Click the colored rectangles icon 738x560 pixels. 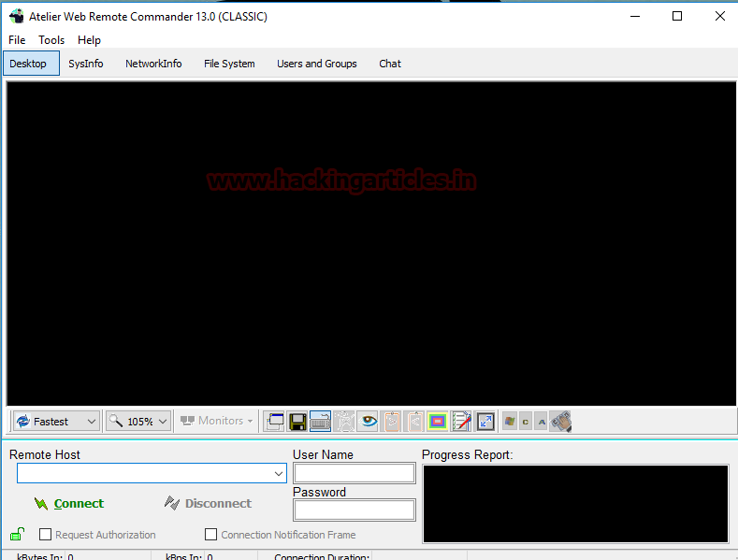[438, 422]
